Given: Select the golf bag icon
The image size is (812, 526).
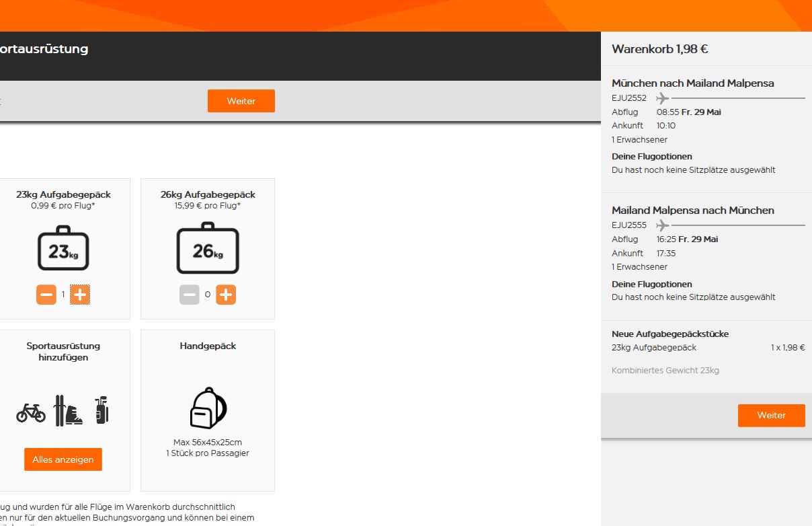Looking at the screenshot, I should [x=101, y=410].
